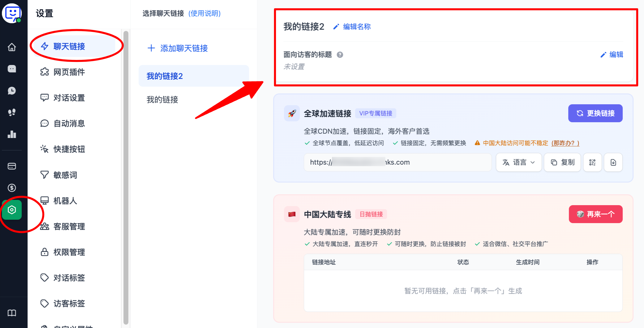Open the 使用说明 link
This screenshot has height=328, width=644.
tap(204, 13)
